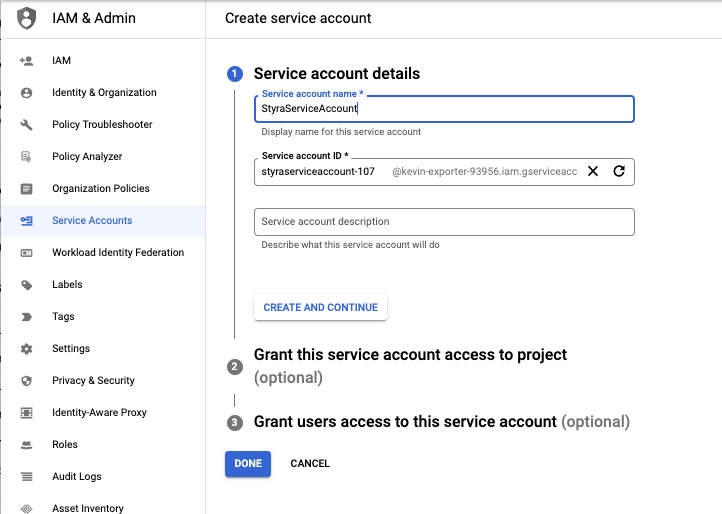This screenshot has width=722, height=514.
Task: Open Settings in the sidebar
Action: tap(103, 349)
